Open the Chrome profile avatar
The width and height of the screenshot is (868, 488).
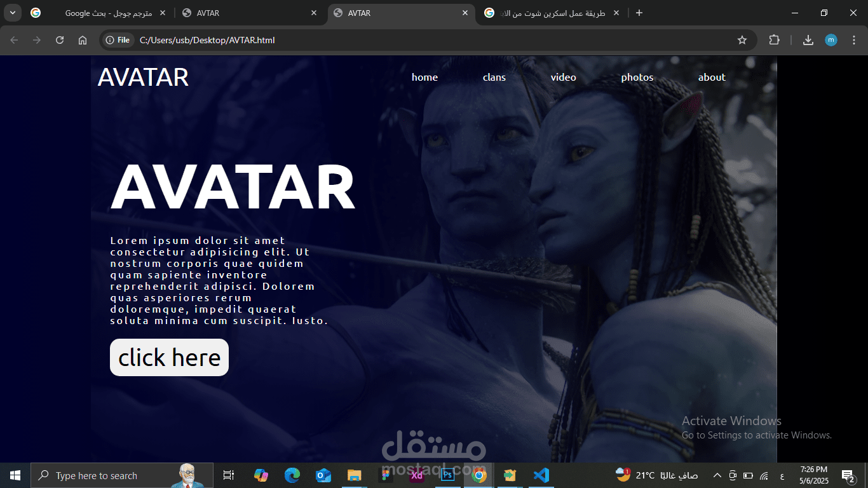tap(831, 40)
